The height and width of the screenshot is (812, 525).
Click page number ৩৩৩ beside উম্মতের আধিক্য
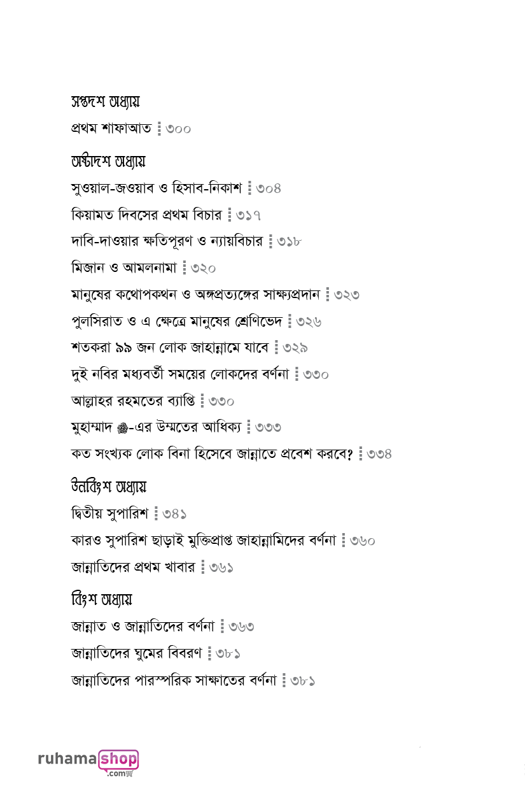click(269, 427)
